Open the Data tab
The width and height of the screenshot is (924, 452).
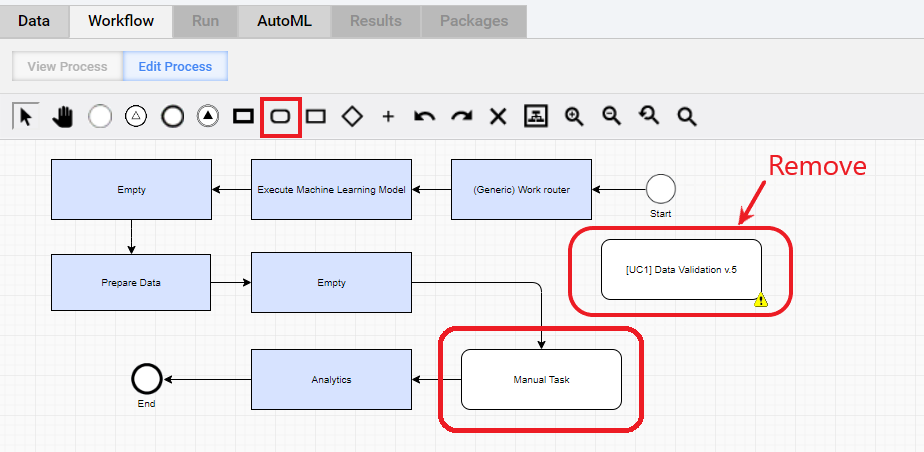click(34, 21)
